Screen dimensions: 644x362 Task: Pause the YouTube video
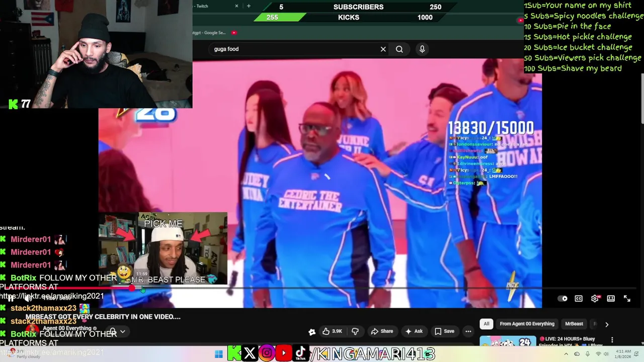point(11,298)
